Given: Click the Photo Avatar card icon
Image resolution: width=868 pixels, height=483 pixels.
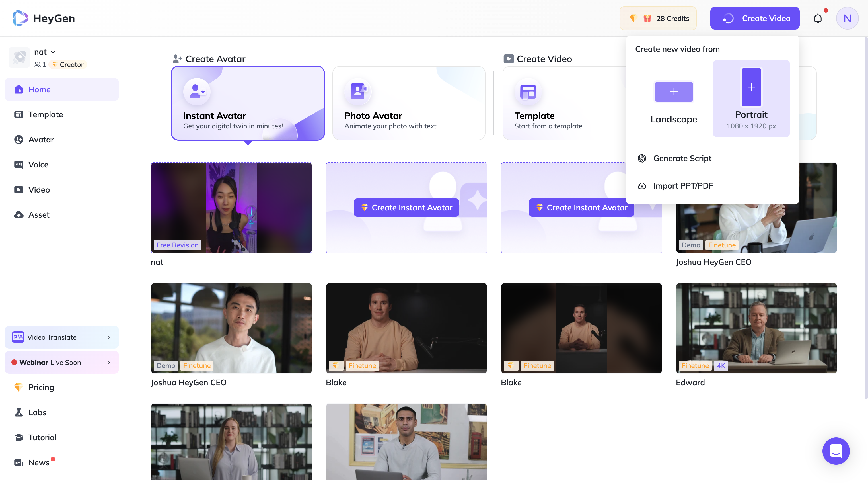Looking at the screenshot, I should pos(358,91).
